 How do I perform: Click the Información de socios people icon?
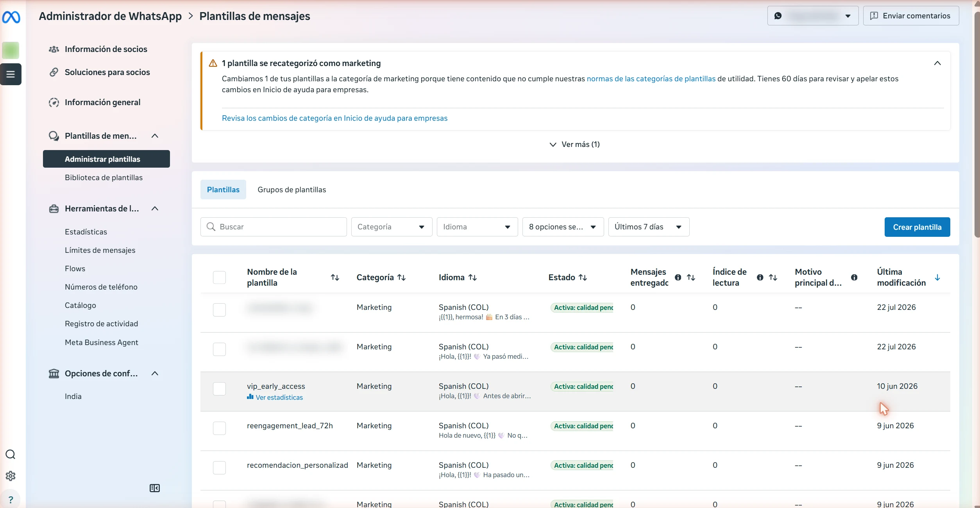click(54, 49)
